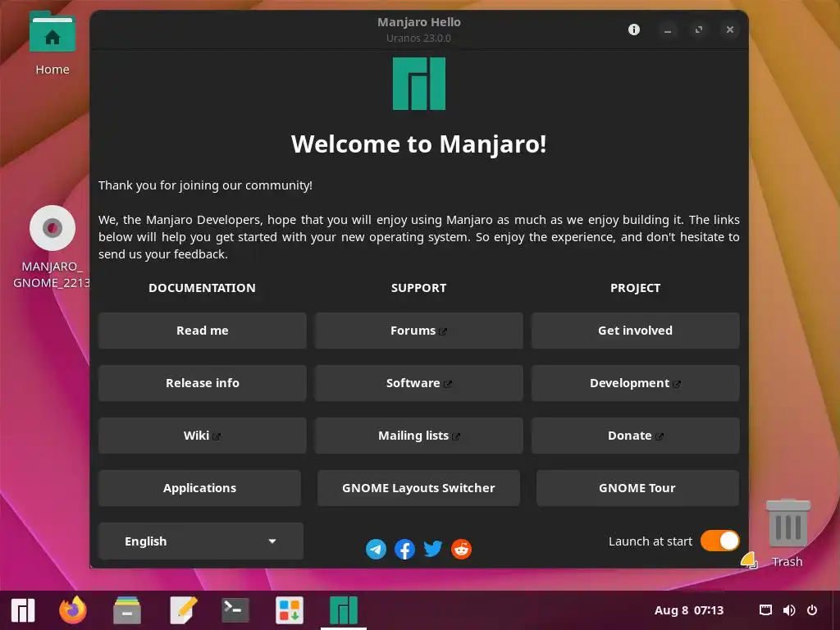
Task: Click the Thank you for joining text
Action: (x=205, y=185)
